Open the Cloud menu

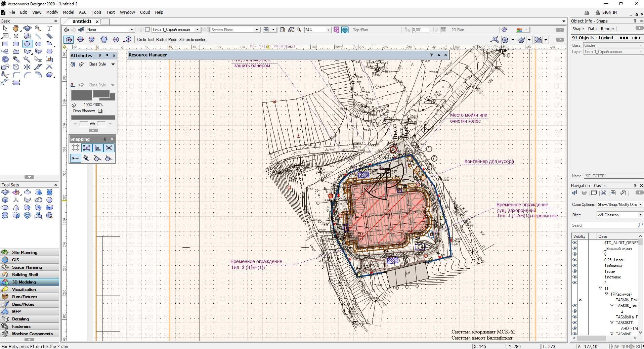point(145,12)
